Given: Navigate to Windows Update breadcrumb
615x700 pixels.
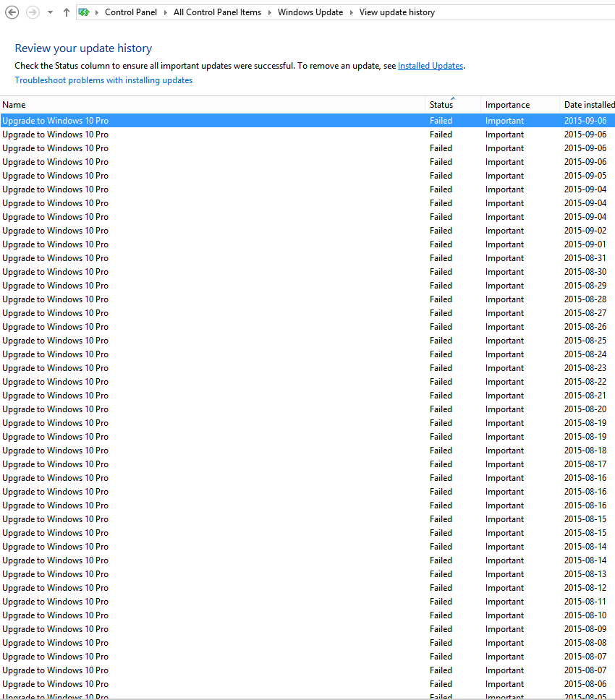Looking at the screenshot, I should pyautogui.click(x=310, y=12).
